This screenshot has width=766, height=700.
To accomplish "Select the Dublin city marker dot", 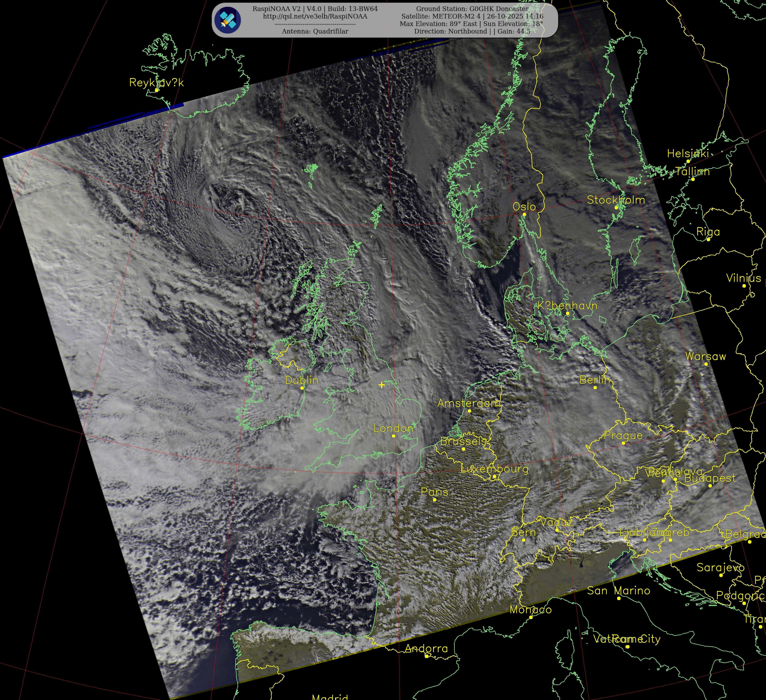I will click(302, 388).
